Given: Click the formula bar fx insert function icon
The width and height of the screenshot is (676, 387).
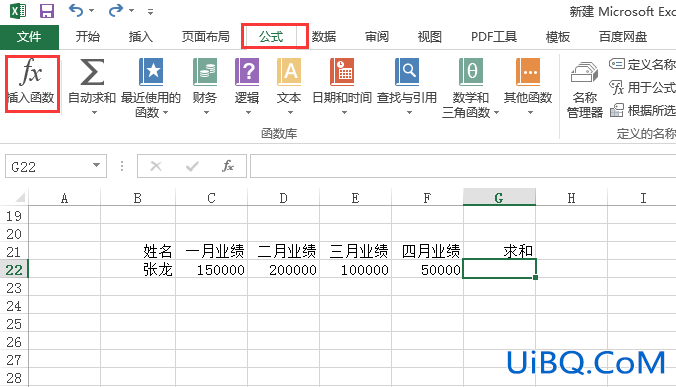Looking at the screenshot, I should pyautogui.click(x=228, y=166).
